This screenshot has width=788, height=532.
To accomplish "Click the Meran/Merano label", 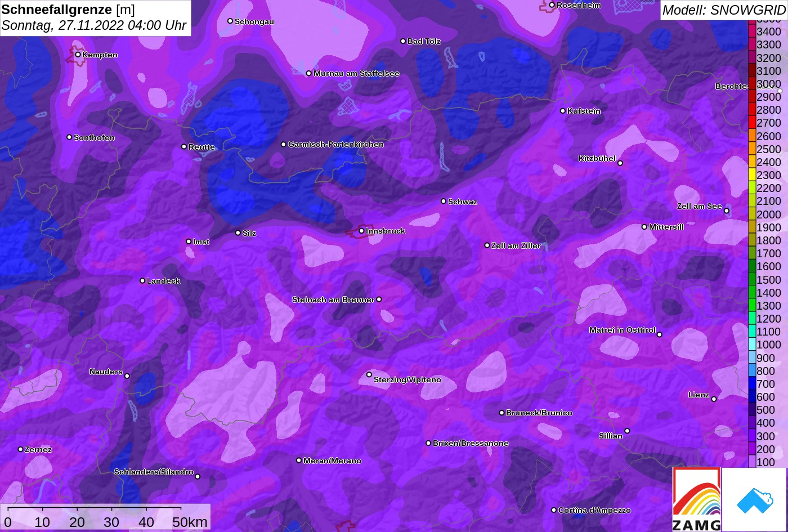I will [332, 461].
